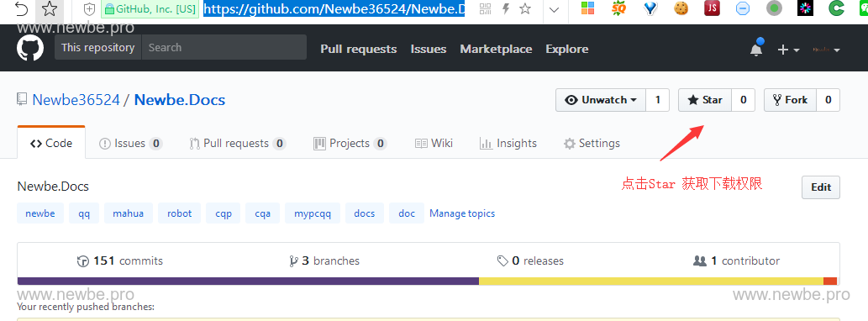868x321 pixels.
Task: Switch to the repository Issues tab
Action: tap(130, 144)
